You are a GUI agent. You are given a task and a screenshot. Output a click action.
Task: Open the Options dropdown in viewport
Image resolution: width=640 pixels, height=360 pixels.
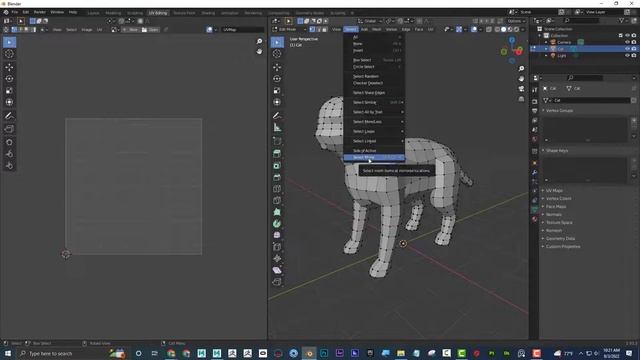pyautogui.click(x=516, y=21)
